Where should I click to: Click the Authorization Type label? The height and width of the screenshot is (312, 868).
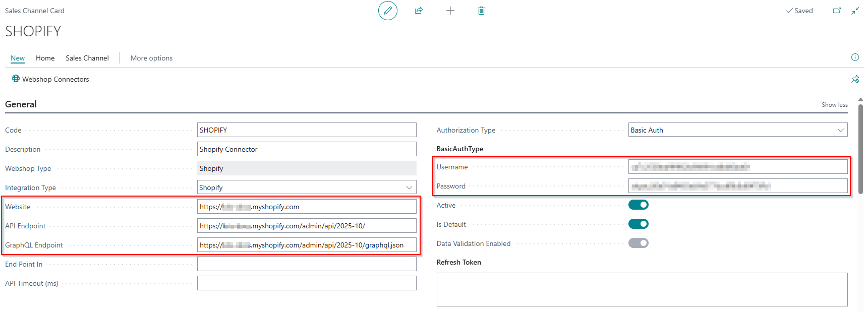click(466, 130)
